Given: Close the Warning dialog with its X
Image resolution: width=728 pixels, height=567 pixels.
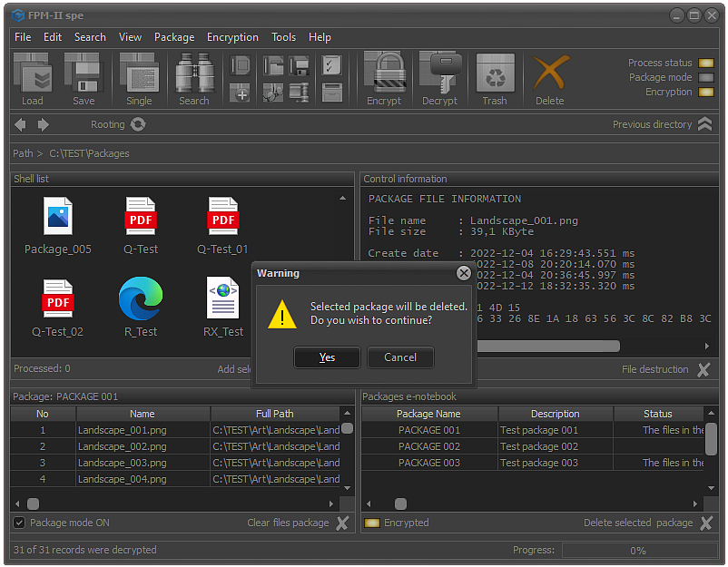Looking at the screenshot, I should coord(463,273).
